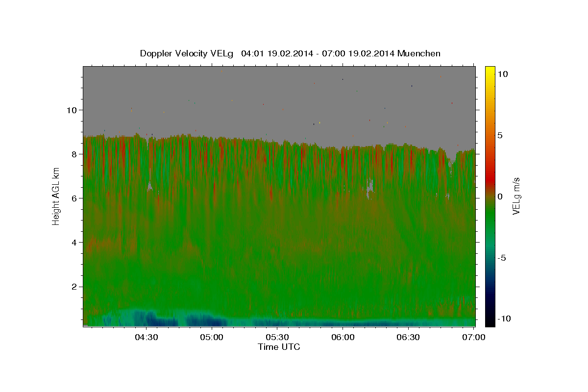Click the '05:30' time tick label

pyautogui.click(x=277, y=337)
